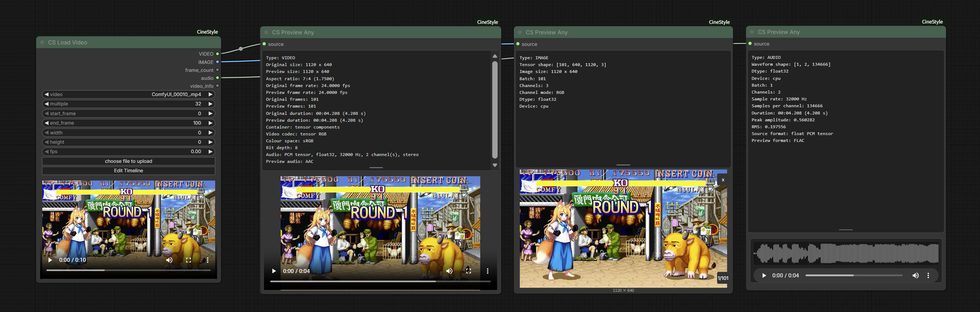
Task: Click the end_frame value field showing 100
Action: [129, 123]
